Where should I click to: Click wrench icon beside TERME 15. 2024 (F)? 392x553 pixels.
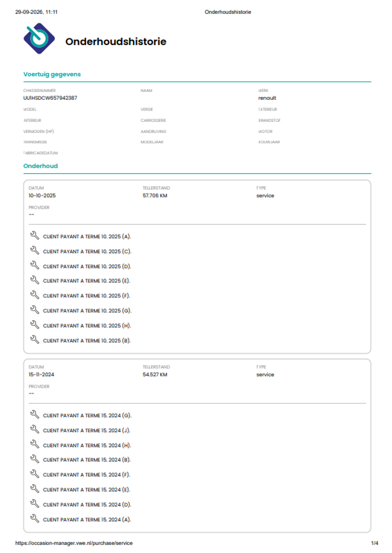pyautogui.click(x=35, y=474)
